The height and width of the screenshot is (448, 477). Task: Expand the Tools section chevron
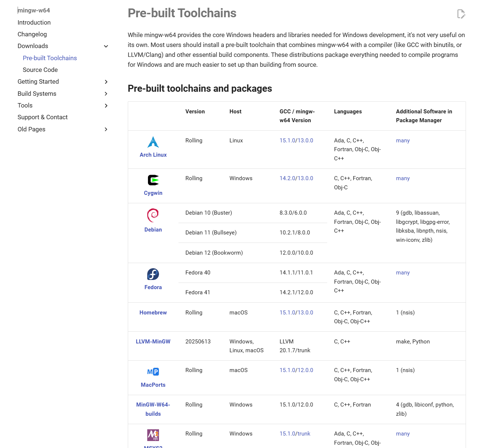106,106
